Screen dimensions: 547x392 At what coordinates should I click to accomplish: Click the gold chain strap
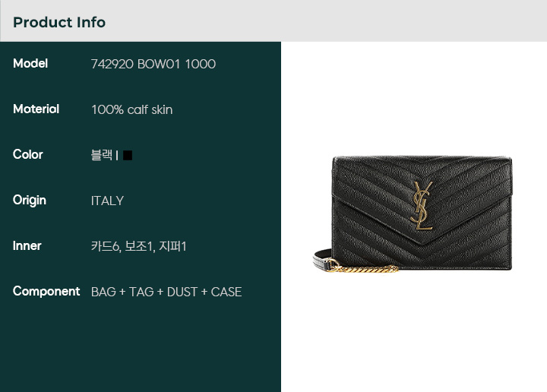pos(362,268)
